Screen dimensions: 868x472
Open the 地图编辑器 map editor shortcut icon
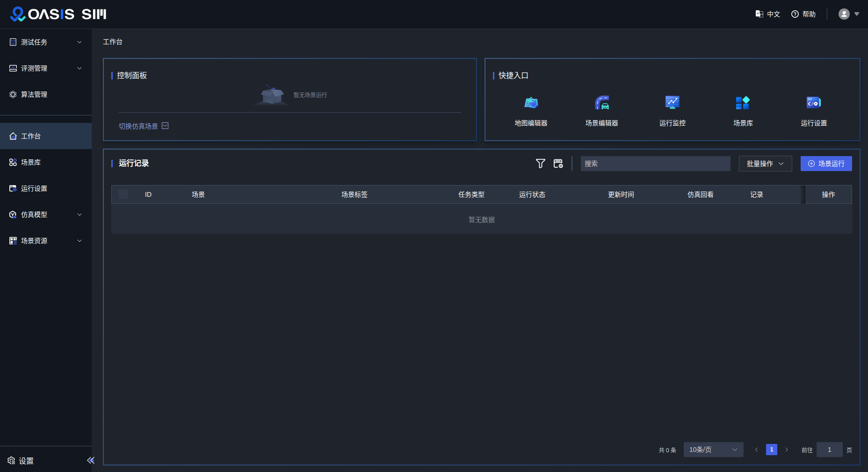[531, 103]
